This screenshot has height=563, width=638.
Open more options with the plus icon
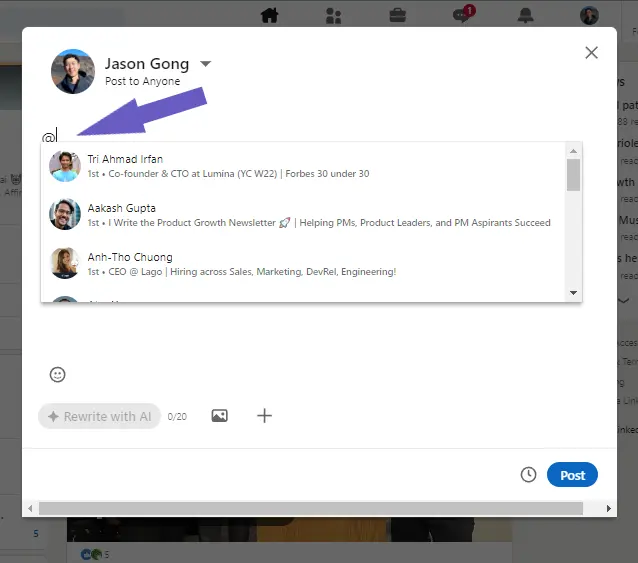tap(264, 416)
